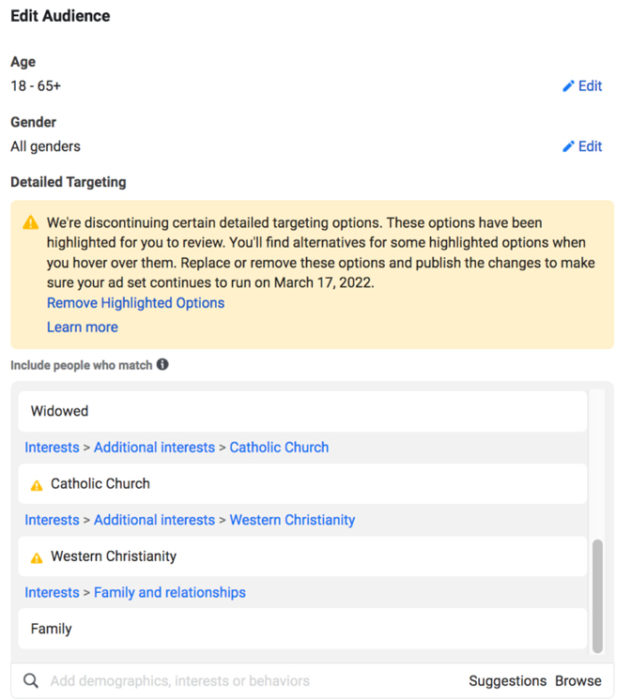Select the Family targeting item
Screen dimensions: 631x700
point(302,629)
